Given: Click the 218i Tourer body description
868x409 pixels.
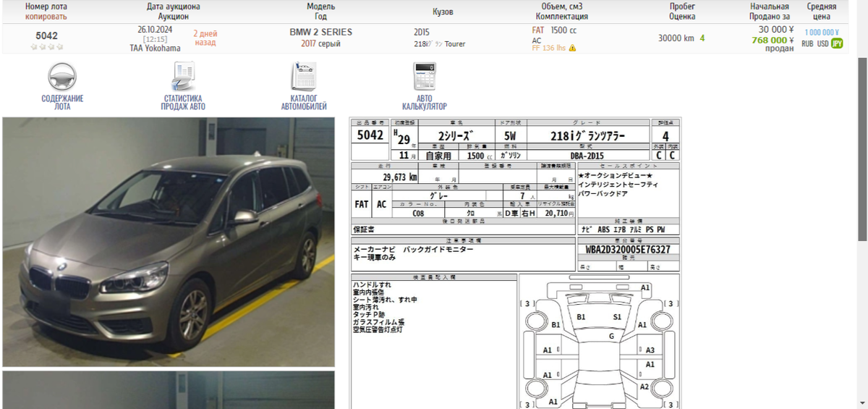Looking at the screenshot, I should tap(439, 44).
